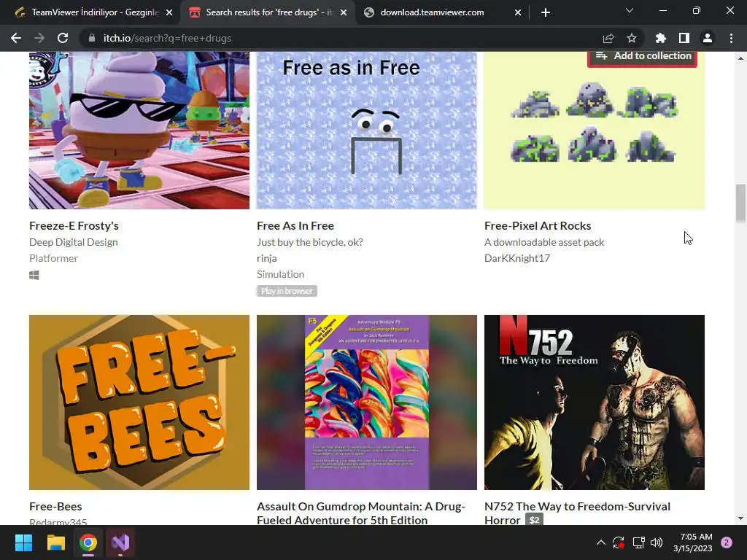Open Free As In Free thumbnail
Screen dimensions: 747x560
(367, 130)
